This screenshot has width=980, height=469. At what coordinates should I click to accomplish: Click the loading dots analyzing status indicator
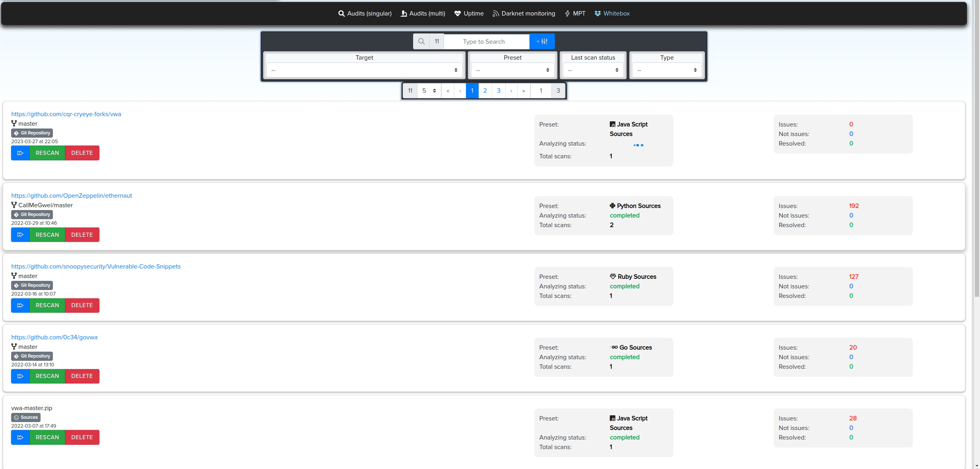638,145
